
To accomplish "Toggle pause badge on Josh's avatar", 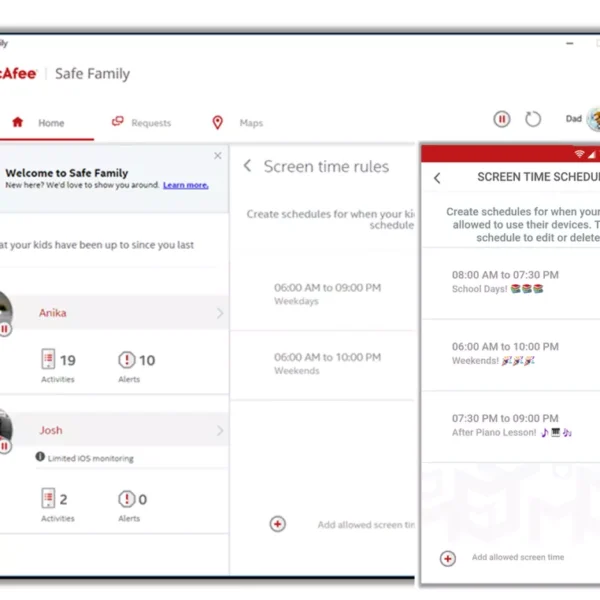I will [5, 446].
